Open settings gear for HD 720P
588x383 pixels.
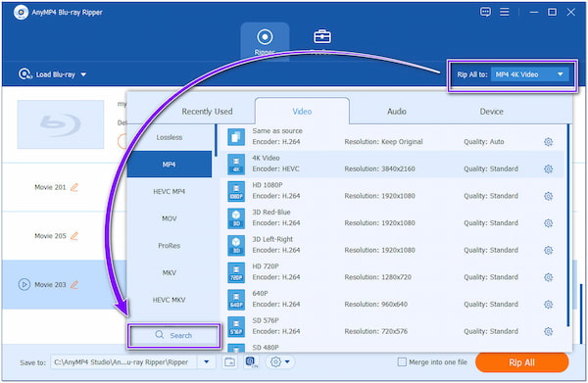click(x=548, y=277)
